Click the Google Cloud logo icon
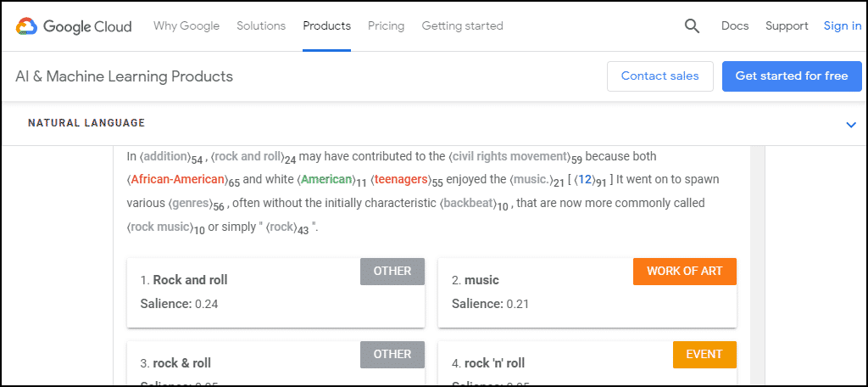 click(x=26, y=26)
